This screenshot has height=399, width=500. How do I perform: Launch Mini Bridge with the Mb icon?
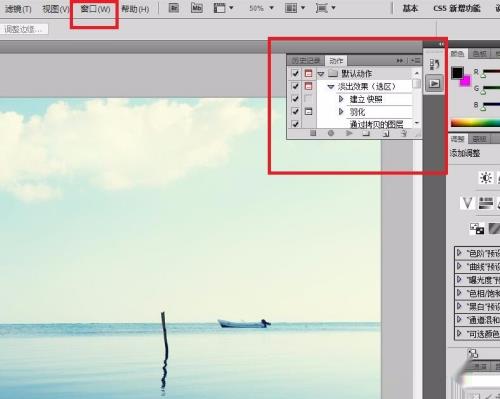coord(196,8)
